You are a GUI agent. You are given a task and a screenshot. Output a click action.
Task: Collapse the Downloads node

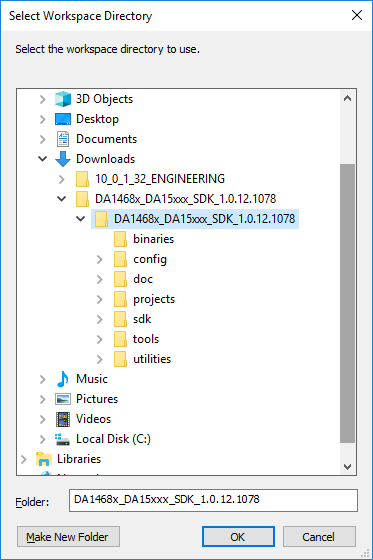click(43, 159)
